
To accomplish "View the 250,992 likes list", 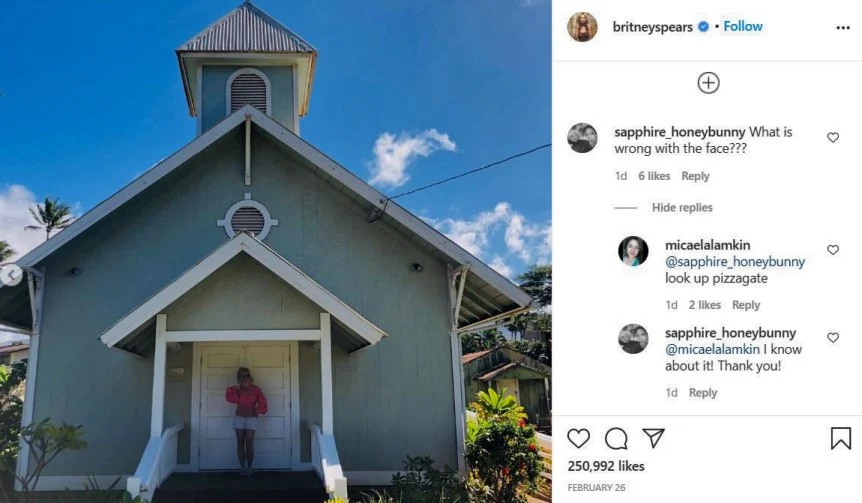I will pos(606,466).
